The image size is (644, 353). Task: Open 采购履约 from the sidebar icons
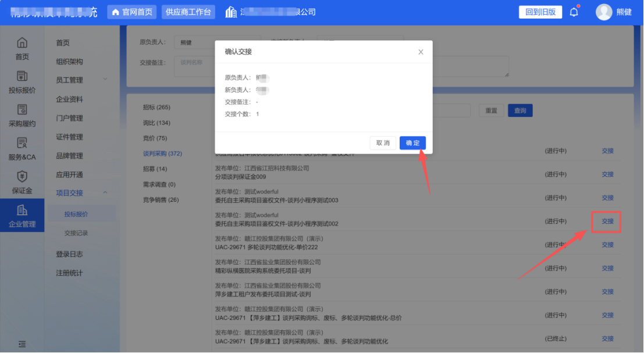[x=22, y=109]
